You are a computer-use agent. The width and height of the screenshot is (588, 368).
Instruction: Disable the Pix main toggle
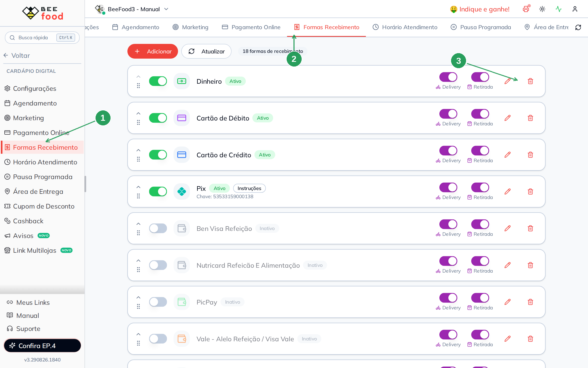[x=158, y=192]
